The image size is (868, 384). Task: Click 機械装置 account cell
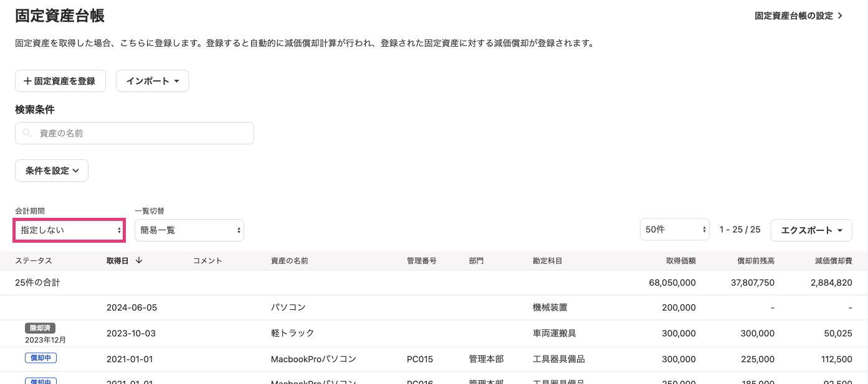(x=550, y=307)
